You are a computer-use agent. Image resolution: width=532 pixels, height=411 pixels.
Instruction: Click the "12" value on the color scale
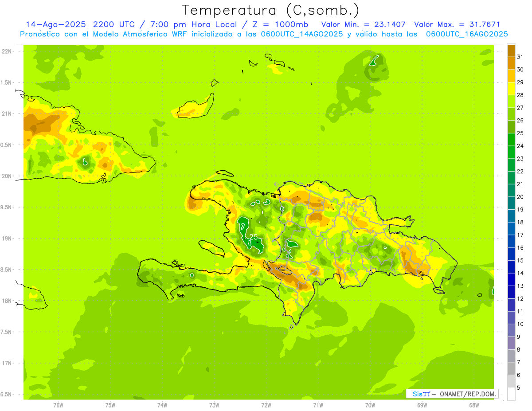pos(520,298)
